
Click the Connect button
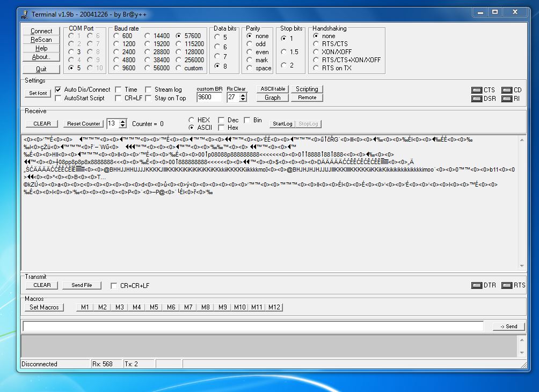pos(41,31)
